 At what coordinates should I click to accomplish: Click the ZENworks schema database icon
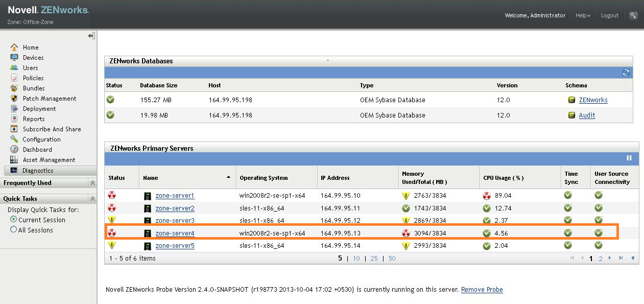[x=571, y=100]
